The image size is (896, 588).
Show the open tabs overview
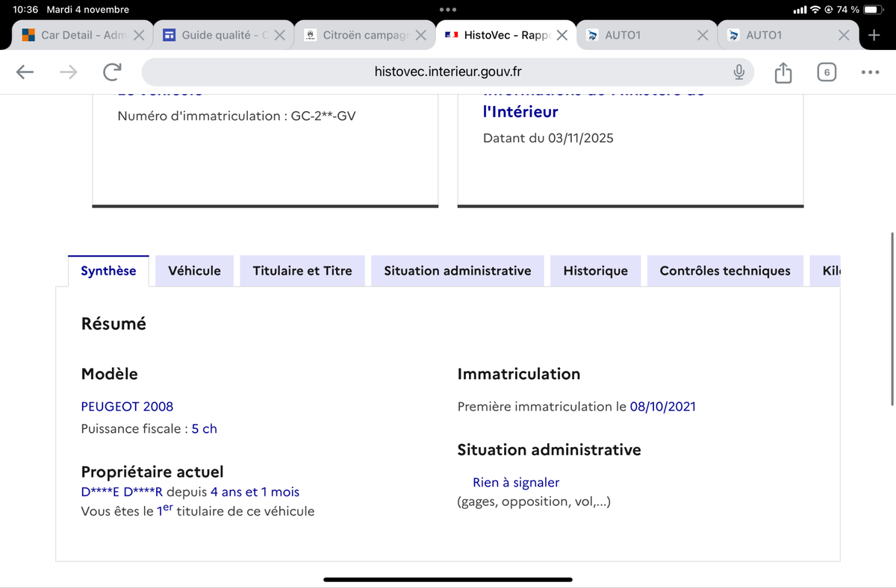tap(826, 72)
